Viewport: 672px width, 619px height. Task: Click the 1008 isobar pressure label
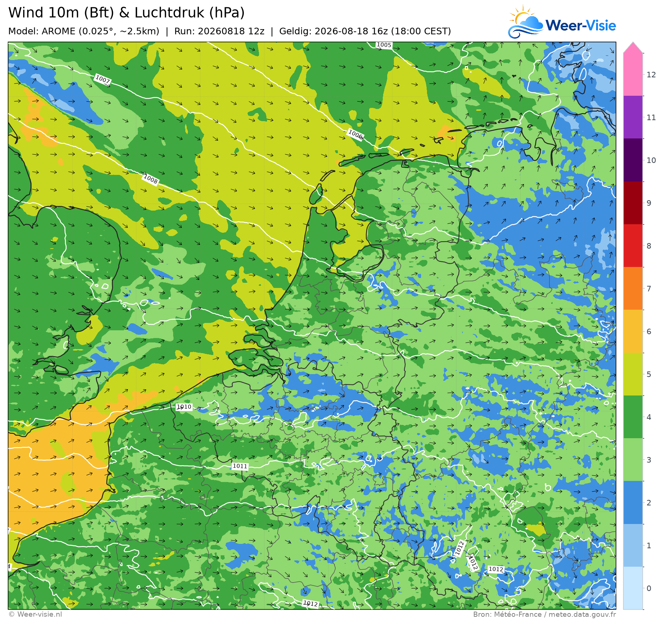click(x=150, y=179)
